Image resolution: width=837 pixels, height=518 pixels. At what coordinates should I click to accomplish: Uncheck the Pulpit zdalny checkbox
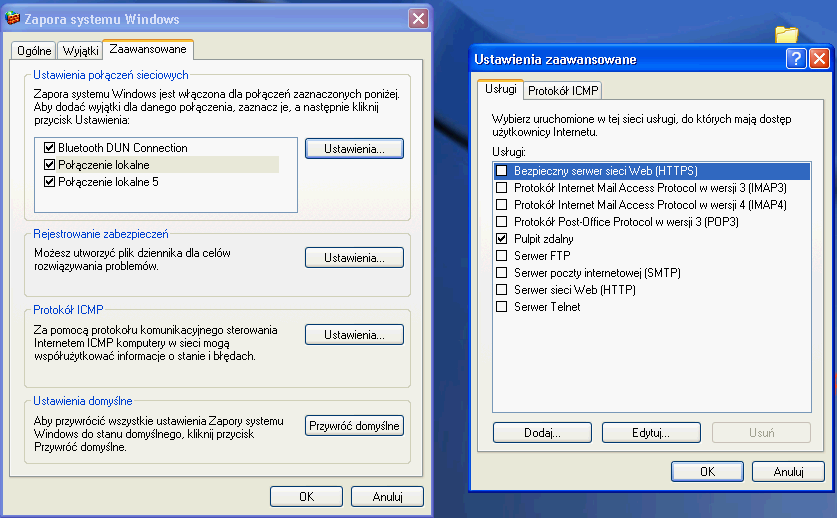(501, 239)
